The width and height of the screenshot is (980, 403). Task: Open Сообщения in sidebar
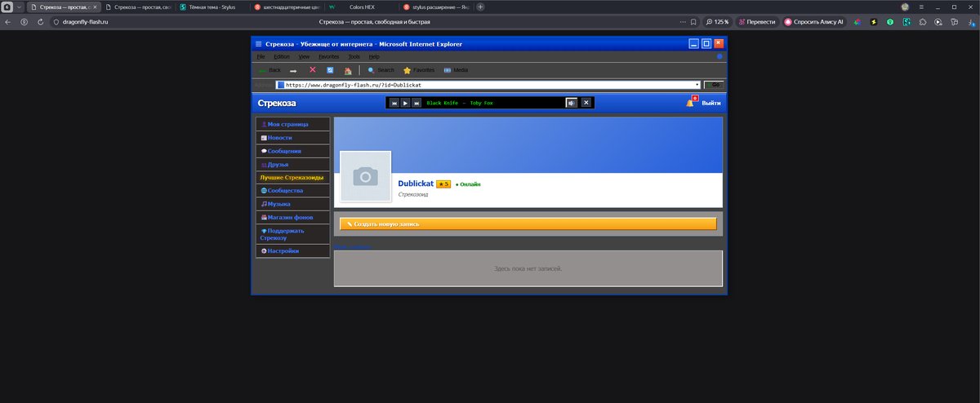pos(293,151)
